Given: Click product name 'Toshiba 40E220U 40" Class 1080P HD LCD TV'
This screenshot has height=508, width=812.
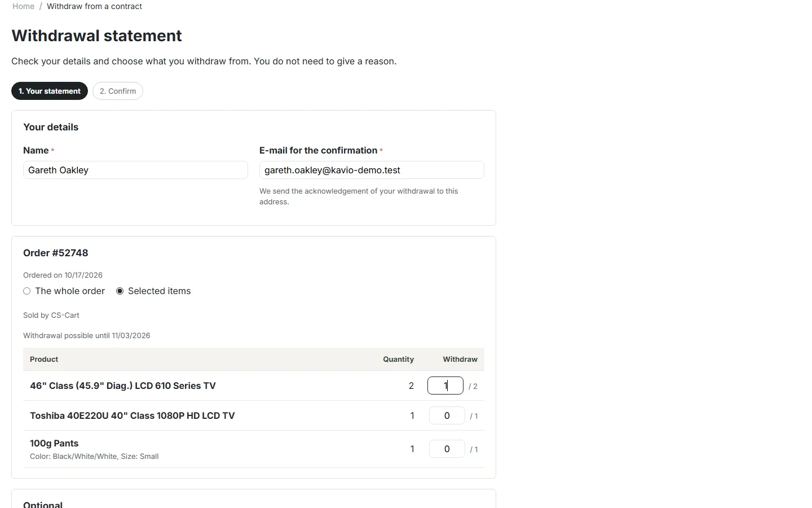Looking at the screenshot, I should (x=133, y=415).
